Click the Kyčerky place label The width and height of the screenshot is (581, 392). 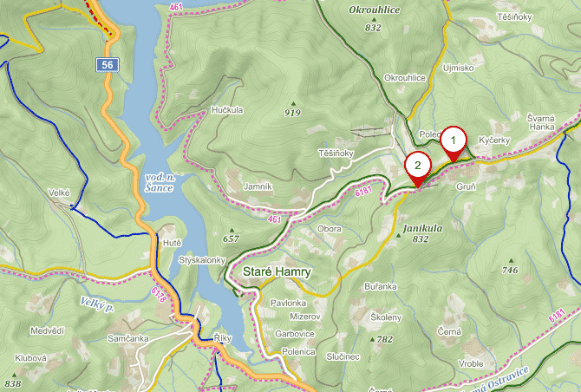[494, 140]
